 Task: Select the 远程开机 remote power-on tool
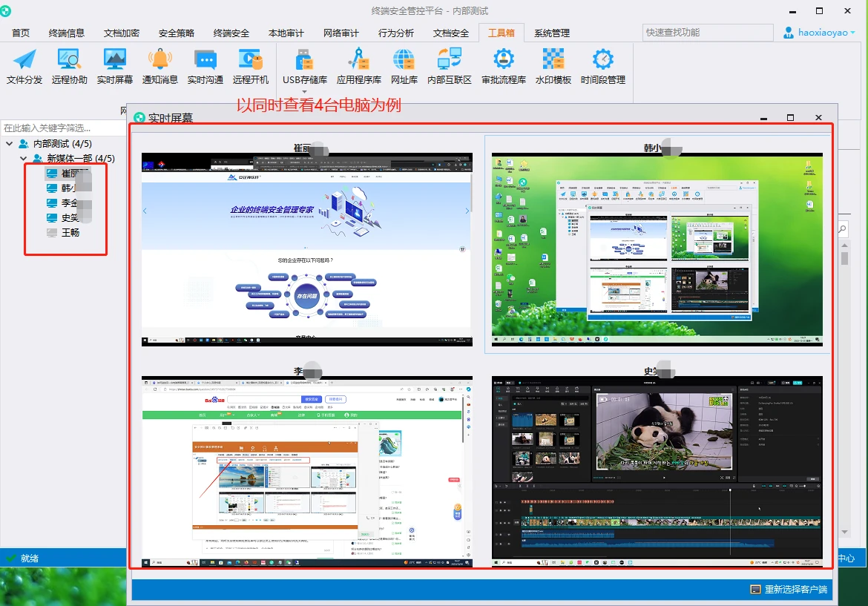[251, 67]
